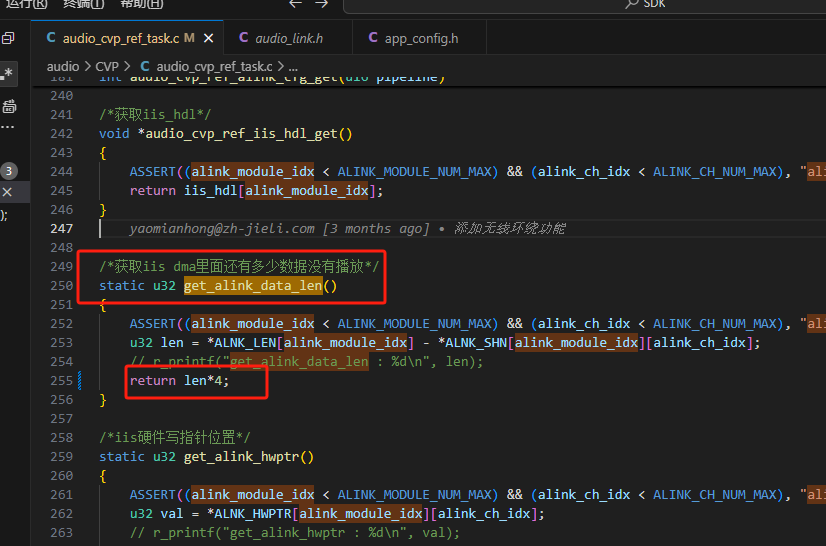
Task: Switch to app_config.h tab
Action: tap(421, 38)
